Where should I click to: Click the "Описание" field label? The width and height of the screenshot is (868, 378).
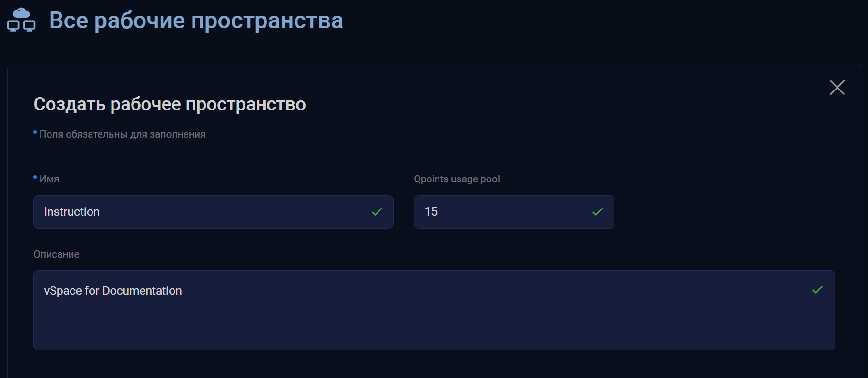pos(56,254)
